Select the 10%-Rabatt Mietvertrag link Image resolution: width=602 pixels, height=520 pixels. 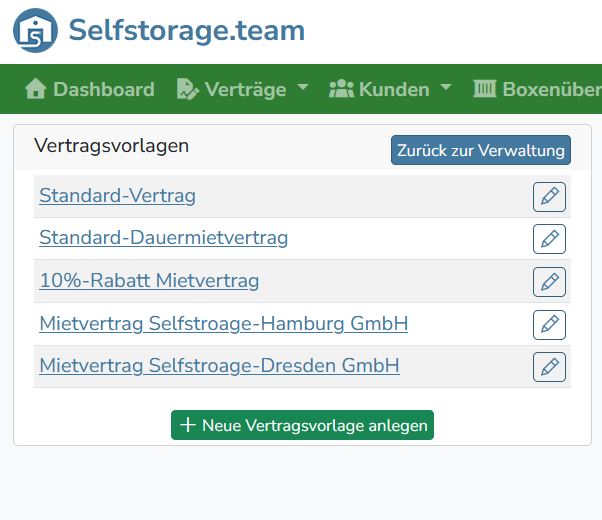(149, 281)
